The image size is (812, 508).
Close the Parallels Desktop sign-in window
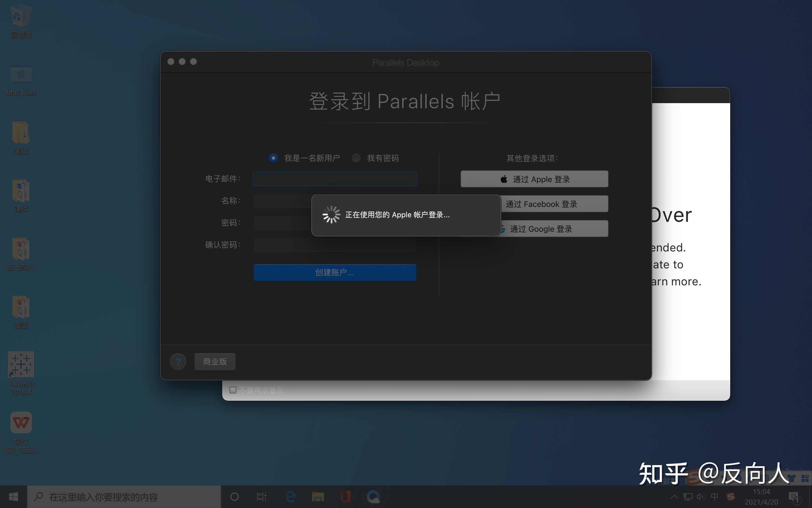pos(171,62)
